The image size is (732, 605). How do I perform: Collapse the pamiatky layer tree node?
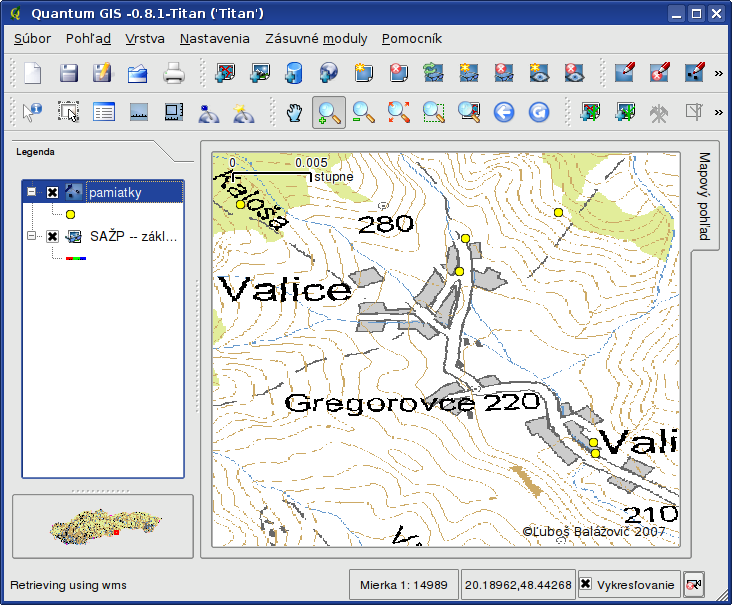click(x=32, y=191)
